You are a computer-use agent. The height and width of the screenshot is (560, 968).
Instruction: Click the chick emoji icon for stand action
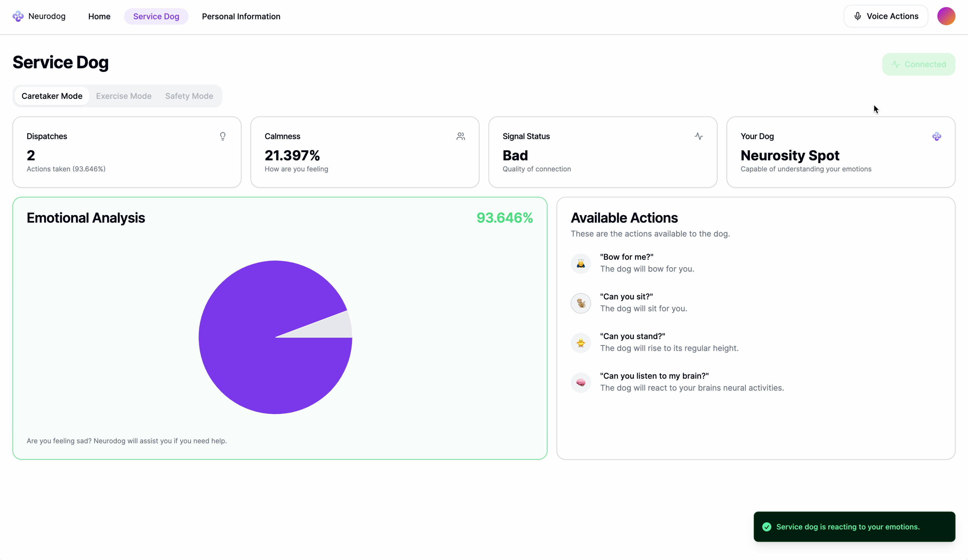click(580, 343)
